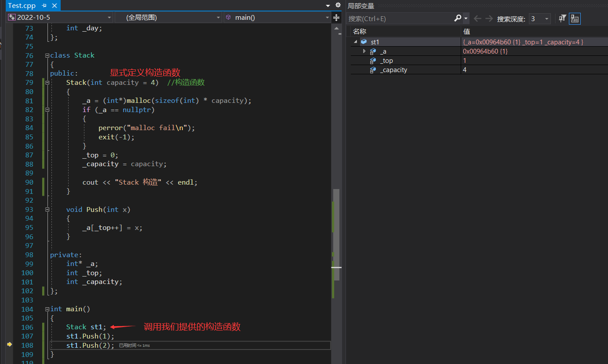
Task: Focus the 搜索(Ctrl+E) search box
Action: coord(400,18)
